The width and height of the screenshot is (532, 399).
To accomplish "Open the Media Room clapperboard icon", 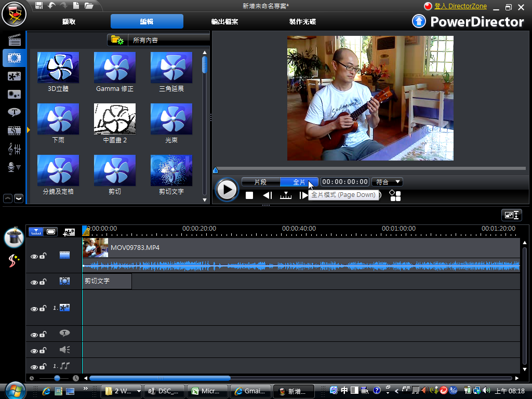I will (x=15, y=41).
